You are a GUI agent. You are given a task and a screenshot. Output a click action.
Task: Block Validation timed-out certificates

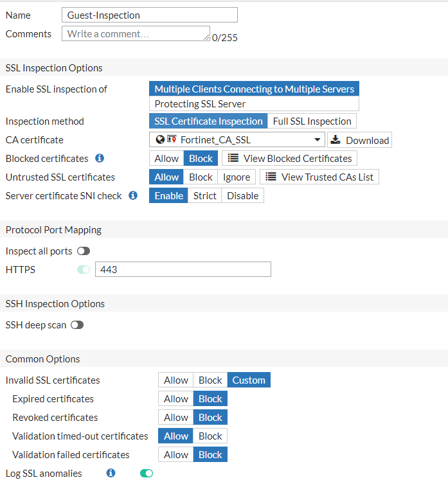[210, 436]
